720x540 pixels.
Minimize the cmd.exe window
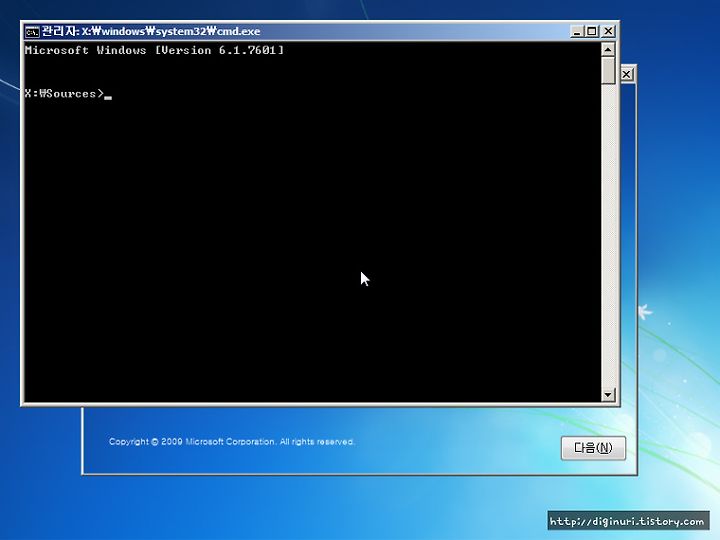[x=577, y=31]
